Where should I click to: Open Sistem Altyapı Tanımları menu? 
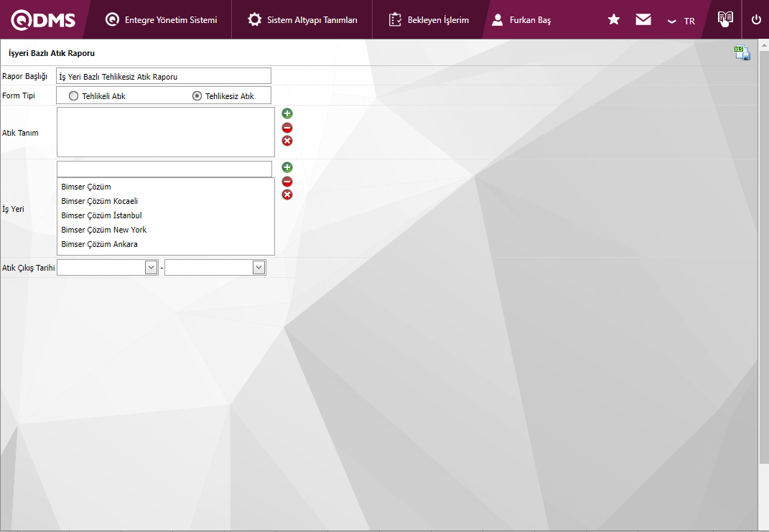coord(302,19)
